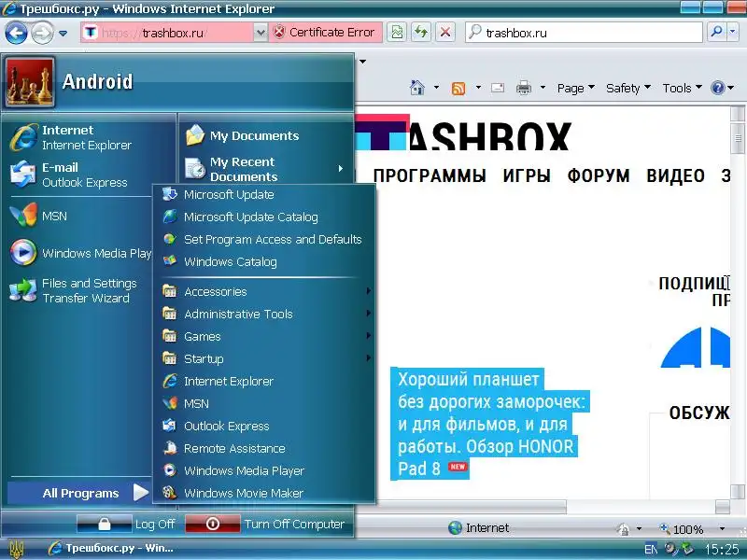
Task: Launch Windows Media Player from left column
Action: pos(80,253)
